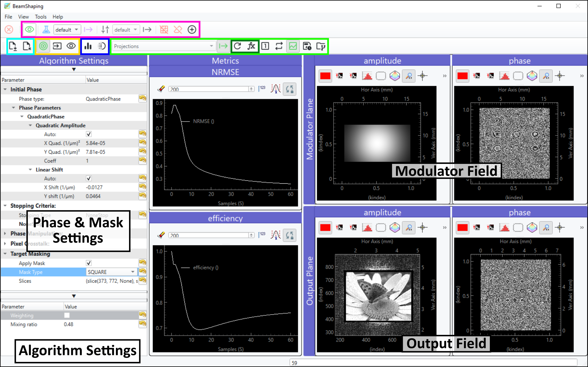588x367 pixels.
Task: Open the second default dropdown
Action: pyautogui.click(x=126, y=30)
